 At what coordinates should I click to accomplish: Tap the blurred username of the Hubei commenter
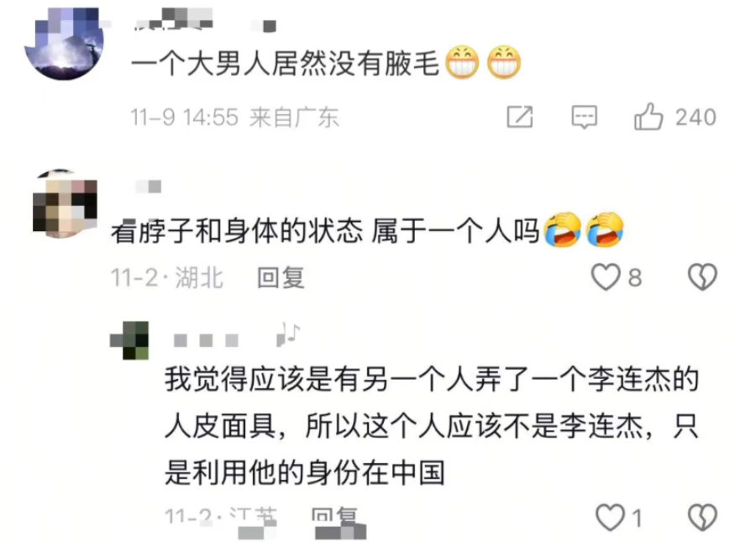tap(149, 187)
